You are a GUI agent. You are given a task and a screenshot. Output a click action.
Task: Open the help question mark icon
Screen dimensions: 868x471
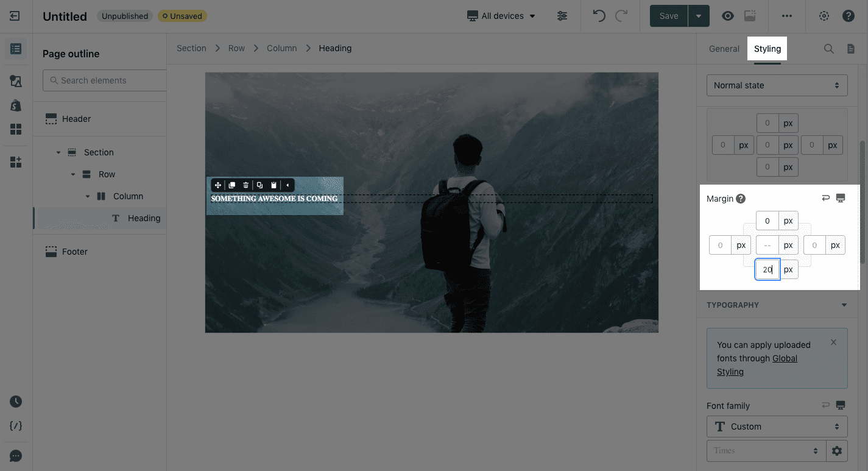(x=849, y=16)
